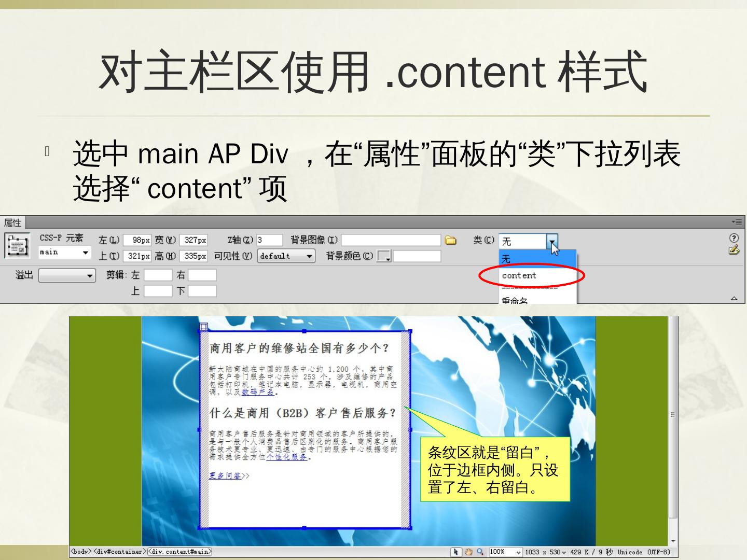The image size is (747, 560).
Task: Click the 更多问答 link
Action: click(x=226, y=475)
